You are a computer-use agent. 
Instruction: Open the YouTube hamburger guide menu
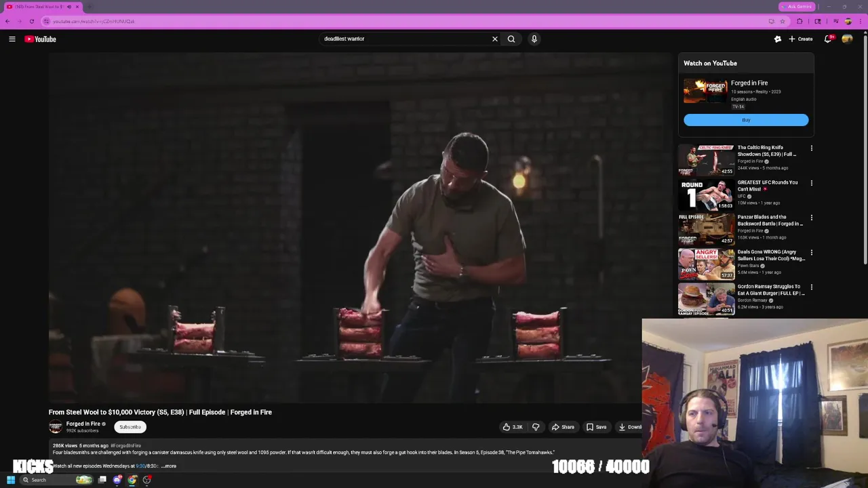tap(12, 39)
